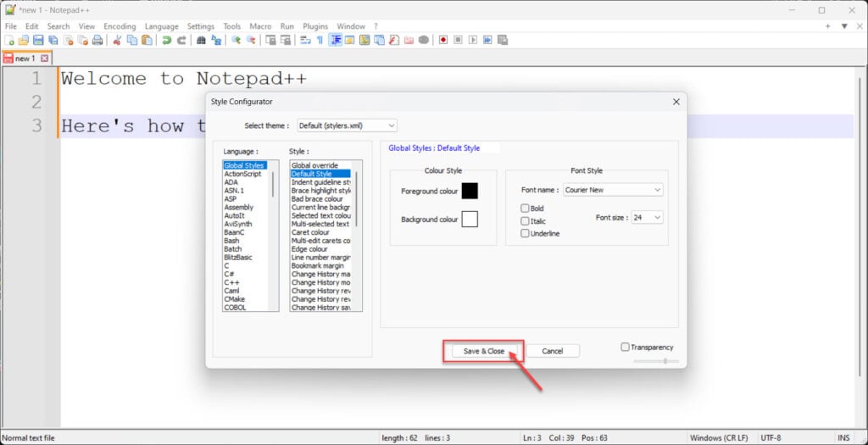The width and height of the screenshot is (868, 445).
Task: Enable the Italic checkbox
Action: [x=525, y=221]
